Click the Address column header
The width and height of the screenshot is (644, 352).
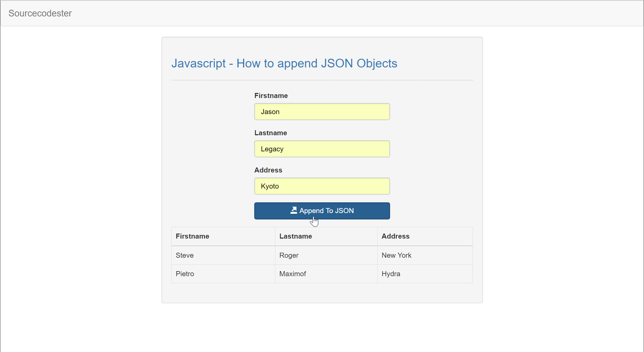(x=395, y=236)
